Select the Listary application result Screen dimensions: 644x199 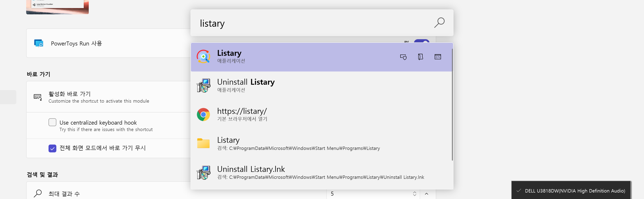pyautogui.click(x=321, y=57)
